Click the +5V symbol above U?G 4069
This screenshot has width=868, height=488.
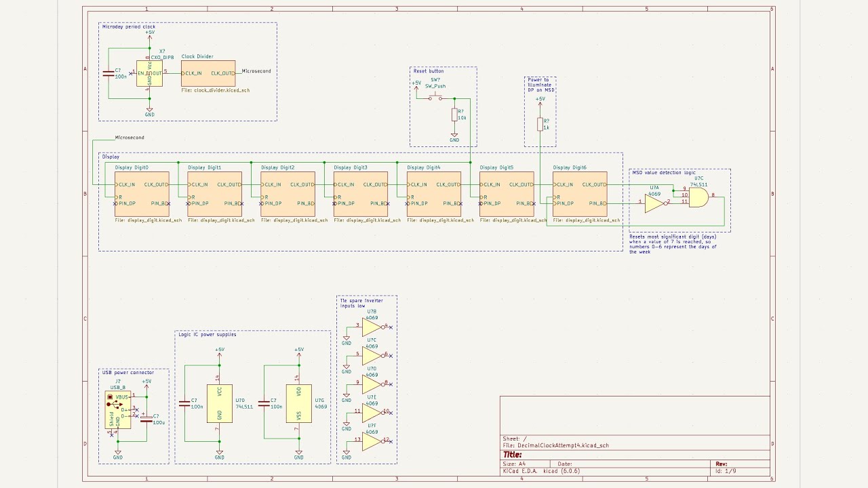(x=299, y=352)
